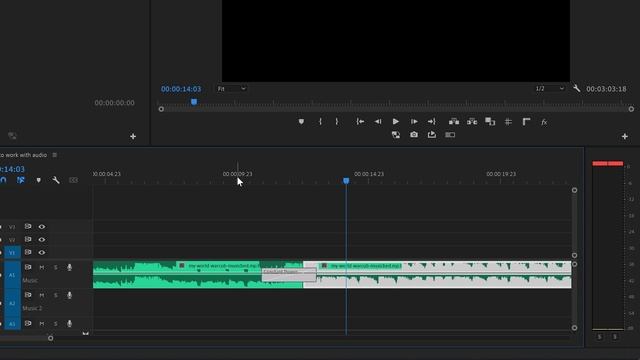640x360 pixels.
Task: Open Source Monitor button editor plus
Action: [133, 136]
